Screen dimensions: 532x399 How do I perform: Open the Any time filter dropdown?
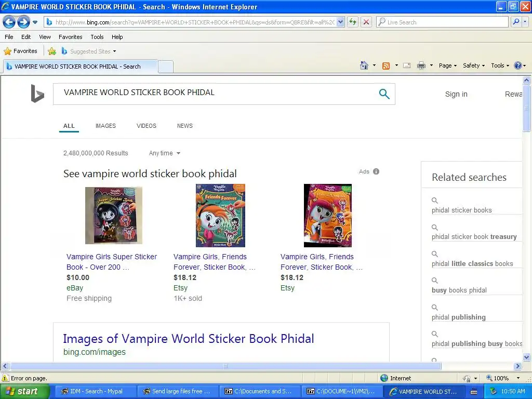pyautogui.click(x=165, y=153)
